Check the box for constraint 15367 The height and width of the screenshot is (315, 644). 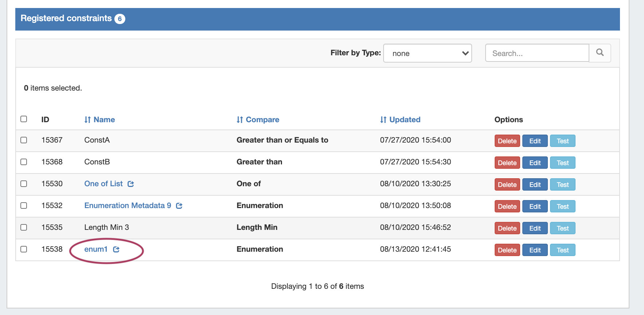pos(24,140)
